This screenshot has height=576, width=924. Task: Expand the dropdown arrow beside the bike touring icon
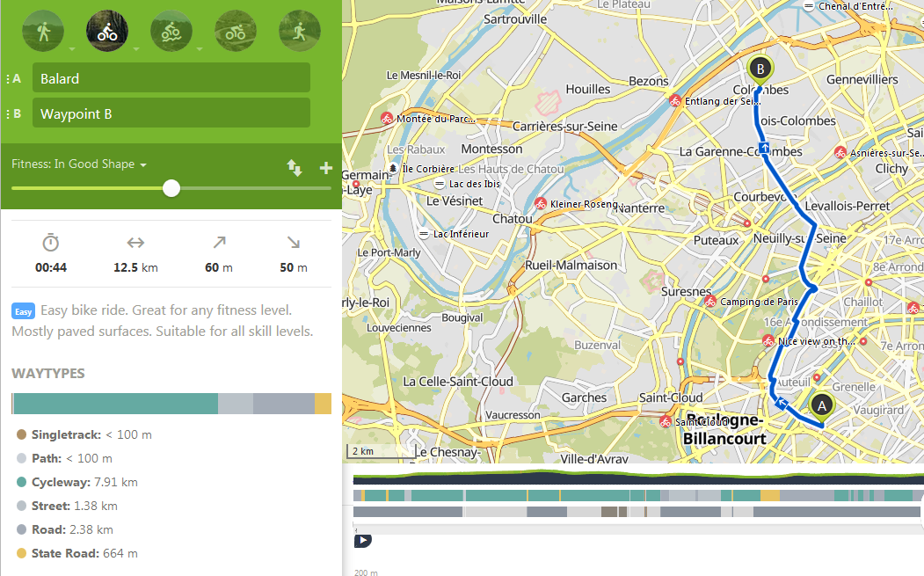136,49
